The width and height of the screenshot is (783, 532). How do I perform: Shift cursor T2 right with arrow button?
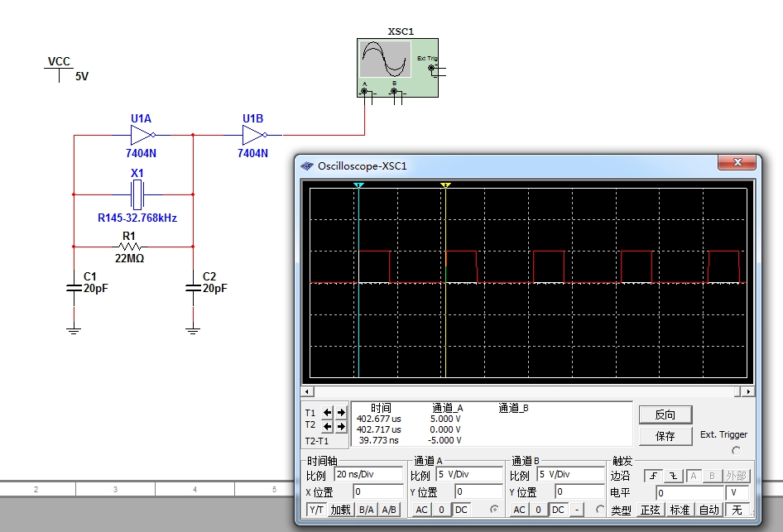pos(341,426)
